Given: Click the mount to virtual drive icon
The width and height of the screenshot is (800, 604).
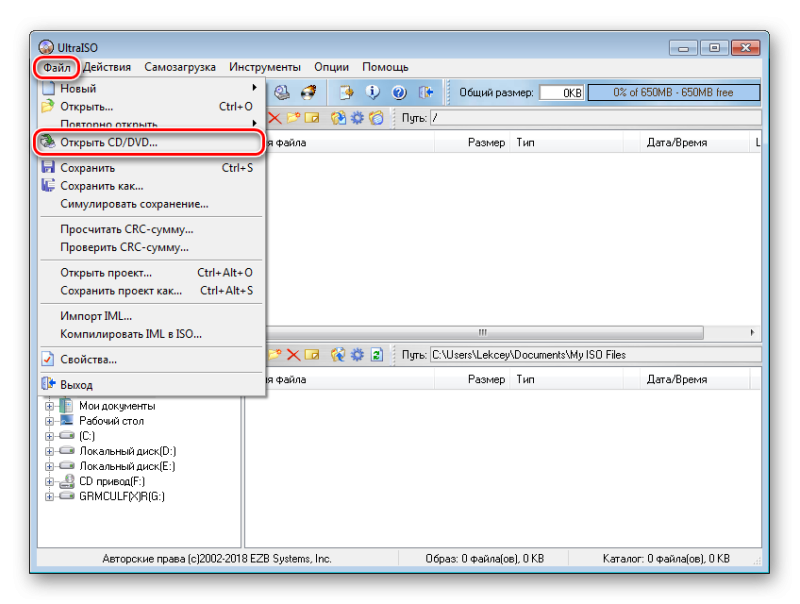Looking at the screenshot, I should coord(282,92).
